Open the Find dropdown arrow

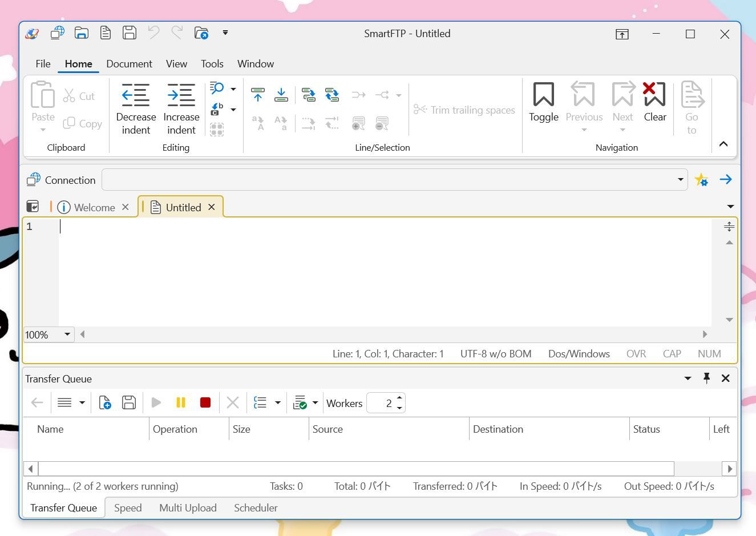[x=233, y=88]
